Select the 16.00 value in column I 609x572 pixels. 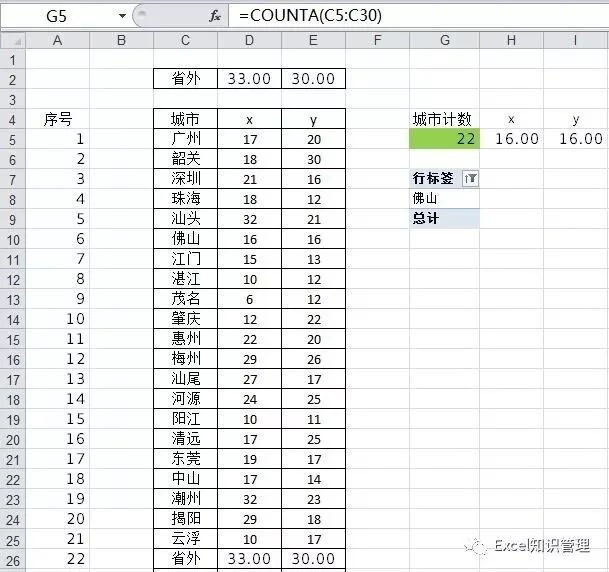pyautogui.click(x=576, y=139)
